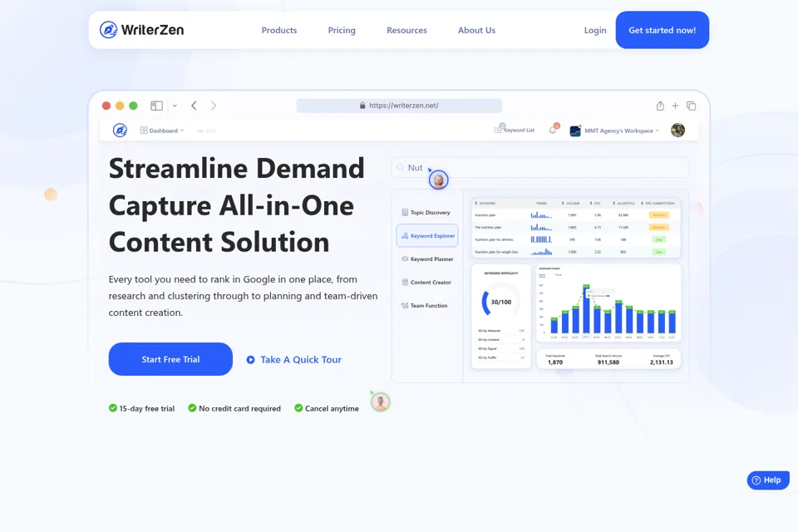The image size is (798, 532).
Task: Select the Keyword Planner tab
Action: pyautogui.click(x=427, y=259)
